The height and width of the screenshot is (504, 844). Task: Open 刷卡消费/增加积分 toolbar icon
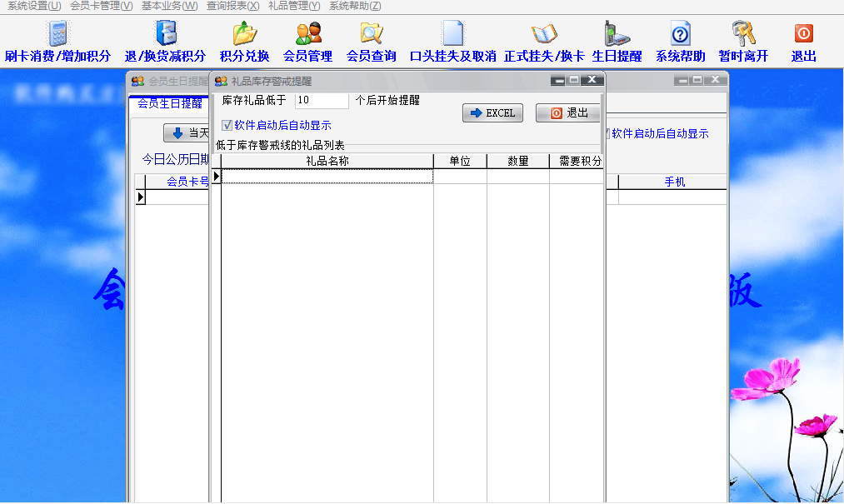tap(57, 34)
